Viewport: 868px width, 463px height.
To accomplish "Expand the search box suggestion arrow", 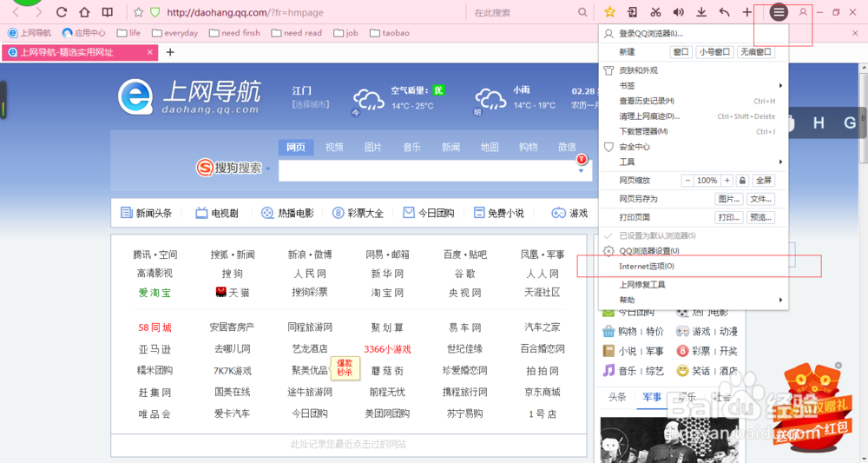I will coord(581,170).
